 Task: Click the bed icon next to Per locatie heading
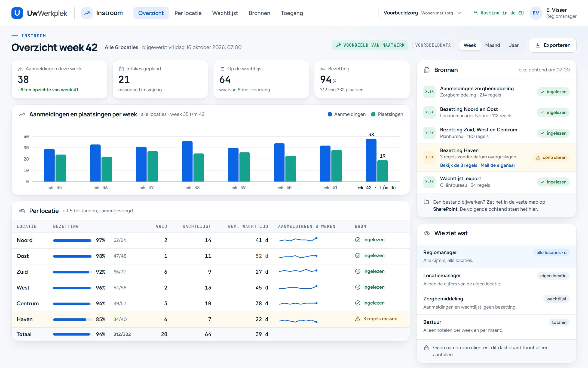(x=22, y=211)
